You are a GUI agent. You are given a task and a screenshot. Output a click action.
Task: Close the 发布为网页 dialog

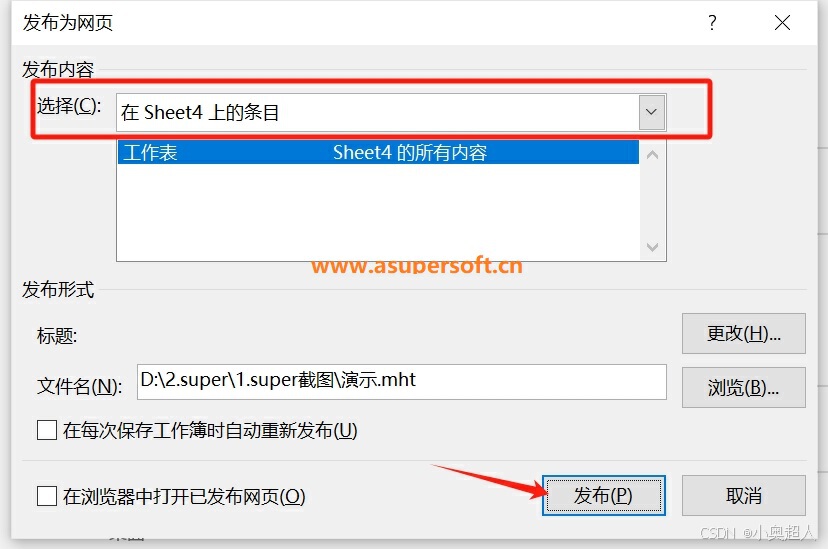point(782,22)
